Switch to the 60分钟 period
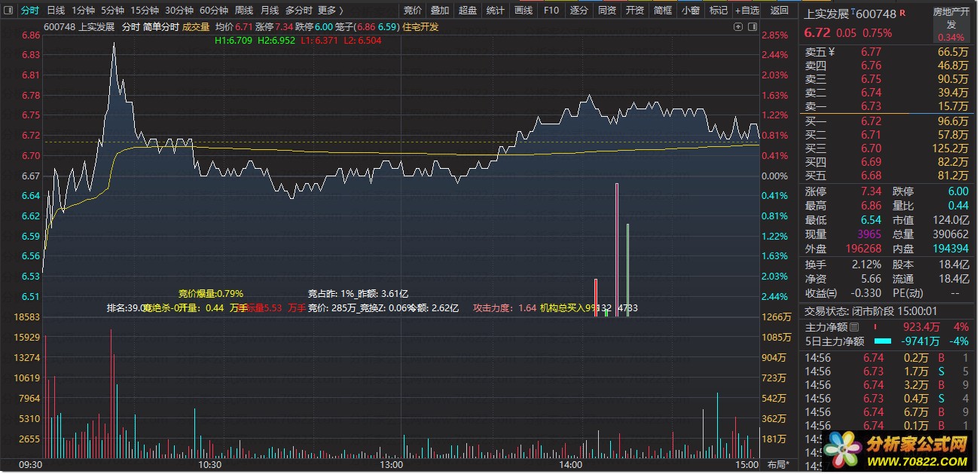 click(214, 11)
